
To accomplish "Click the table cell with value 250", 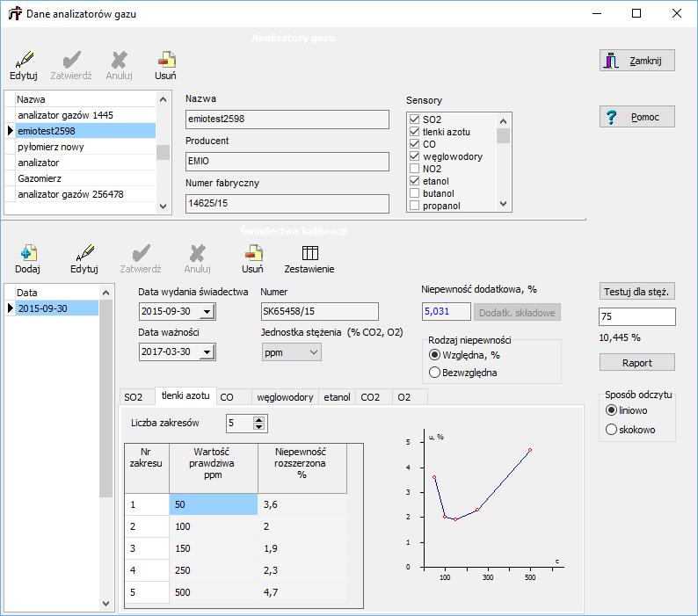I will point(214,570).
